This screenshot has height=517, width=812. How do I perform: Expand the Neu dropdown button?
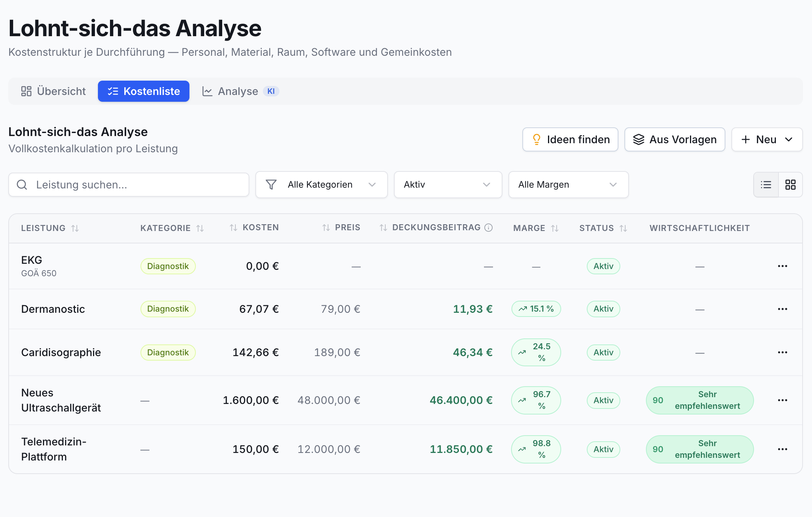click(x=767, y=139)
